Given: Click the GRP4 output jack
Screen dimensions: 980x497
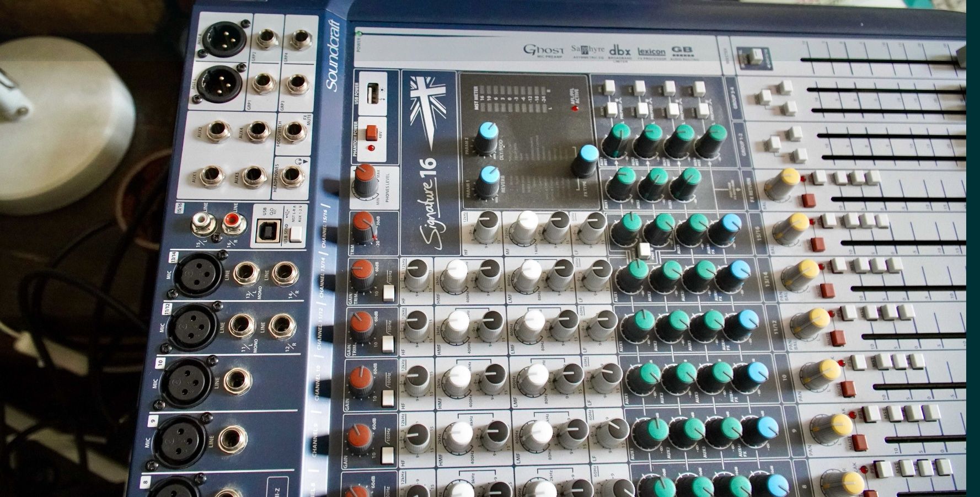Looking at the screenshot, I should (x=302, y=39).
